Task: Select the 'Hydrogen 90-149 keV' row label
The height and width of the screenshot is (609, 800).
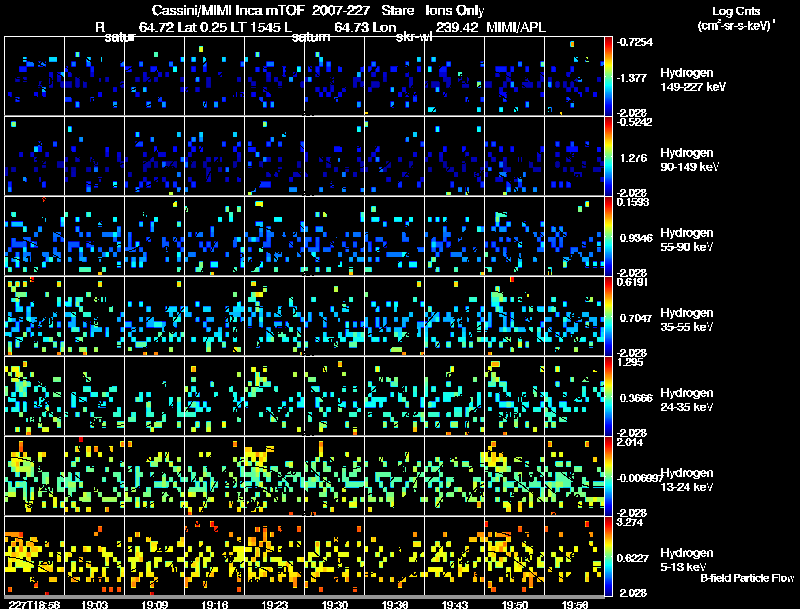Action: pyautogui.click(x=690, y=160)
